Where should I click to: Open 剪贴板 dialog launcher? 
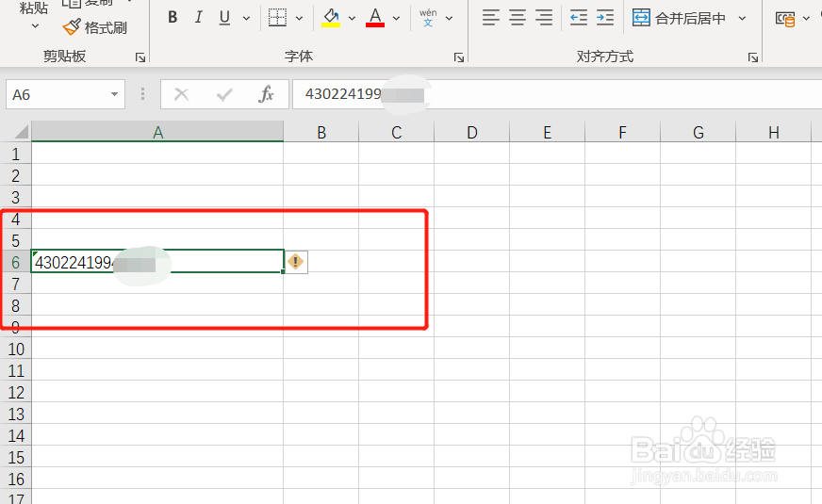pyautogui.click(x=140, y=57)
